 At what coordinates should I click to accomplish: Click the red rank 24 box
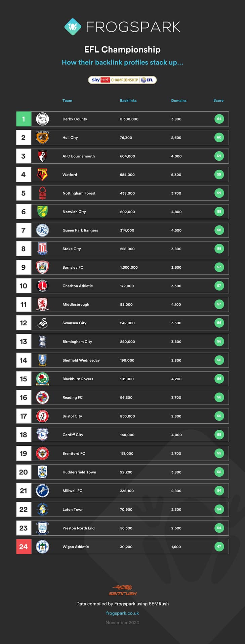[x=24, y=547]
